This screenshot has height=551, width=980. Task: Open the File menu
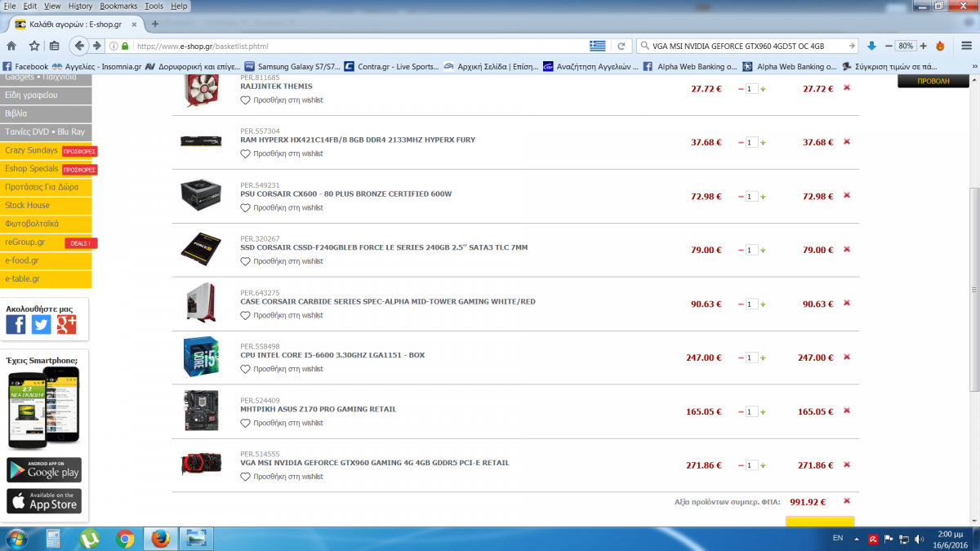click(11, 6)
